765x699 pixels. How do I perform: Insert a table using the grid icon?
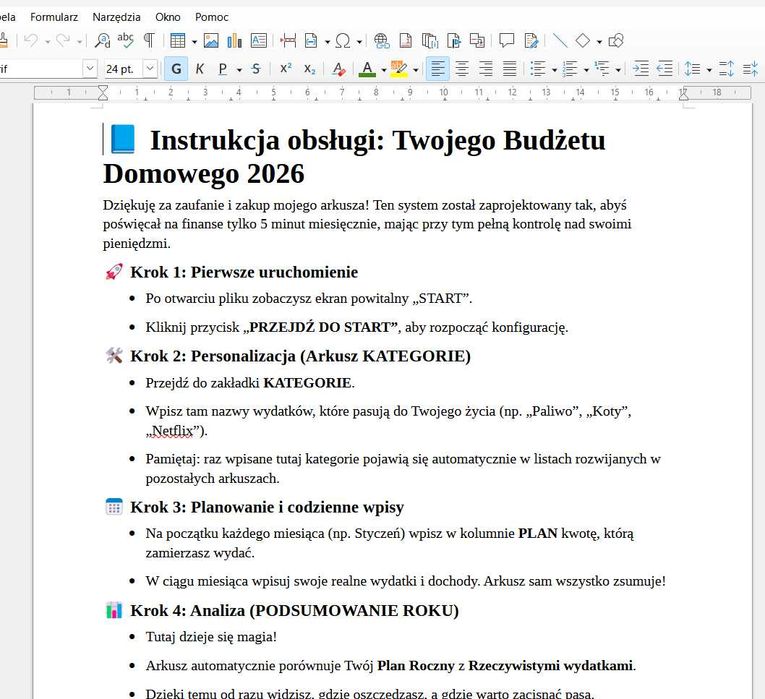(x=178, y=41)
